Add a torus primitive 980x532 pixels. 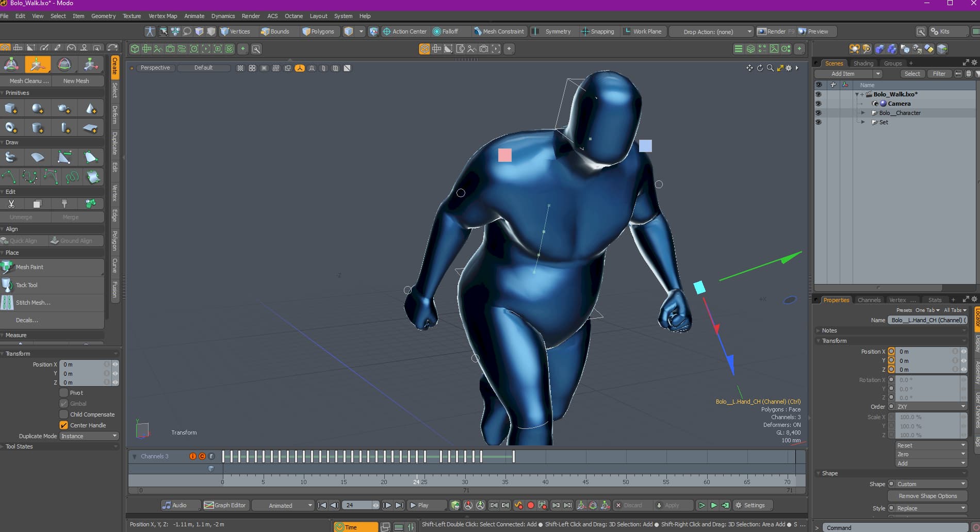[x=11, y=128]
